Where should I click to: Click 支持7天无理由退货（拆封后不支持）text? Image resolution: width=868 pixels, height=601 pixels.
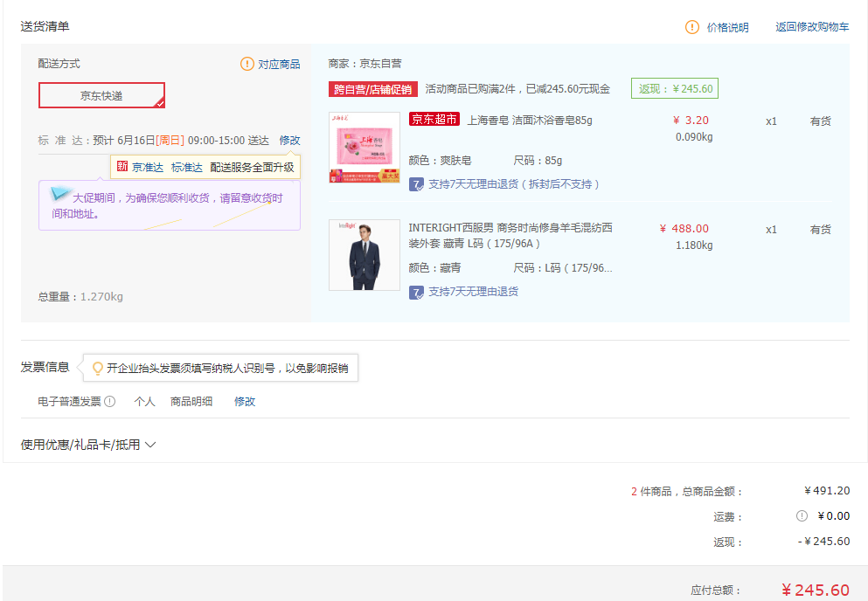[x=514, y=184]
